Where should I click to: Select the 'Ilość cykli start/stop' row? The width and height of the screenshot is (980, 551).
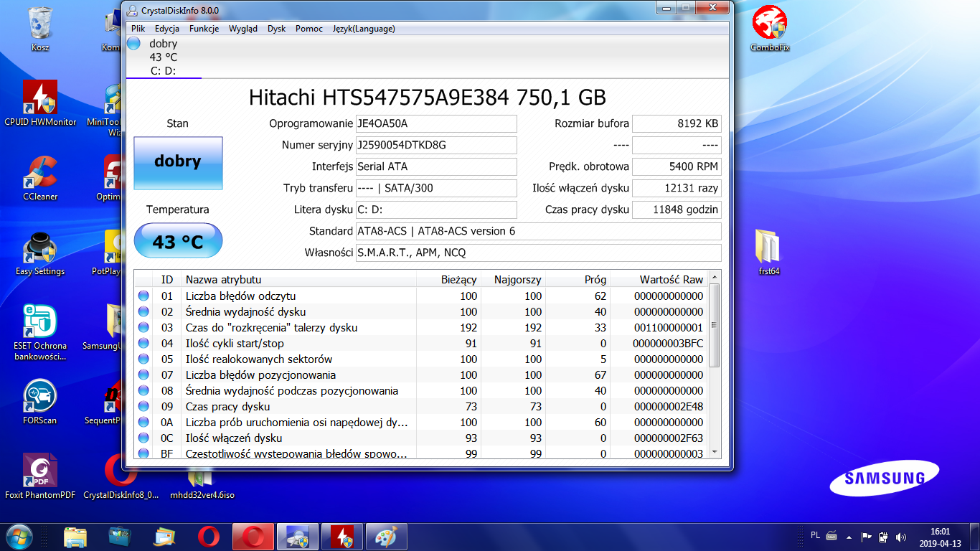(421, 343)
